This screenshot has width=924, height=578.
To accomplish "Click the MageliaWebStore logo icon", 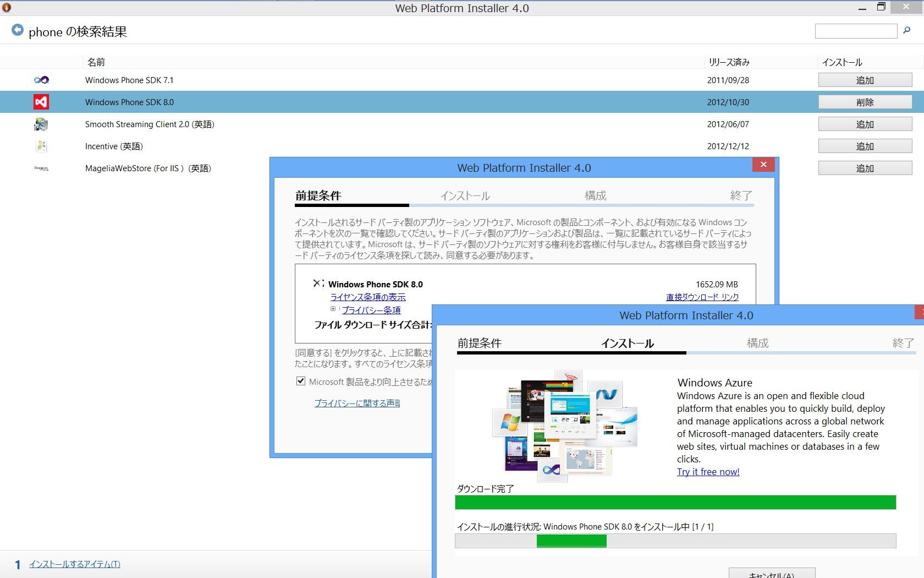I will coord(41,168).
